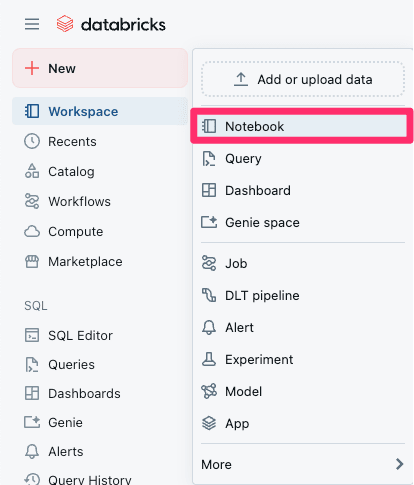Viewport: 414px width, 485px height.
Task: Click the Alert bell icon in New menu
Action: pos(209,327)
